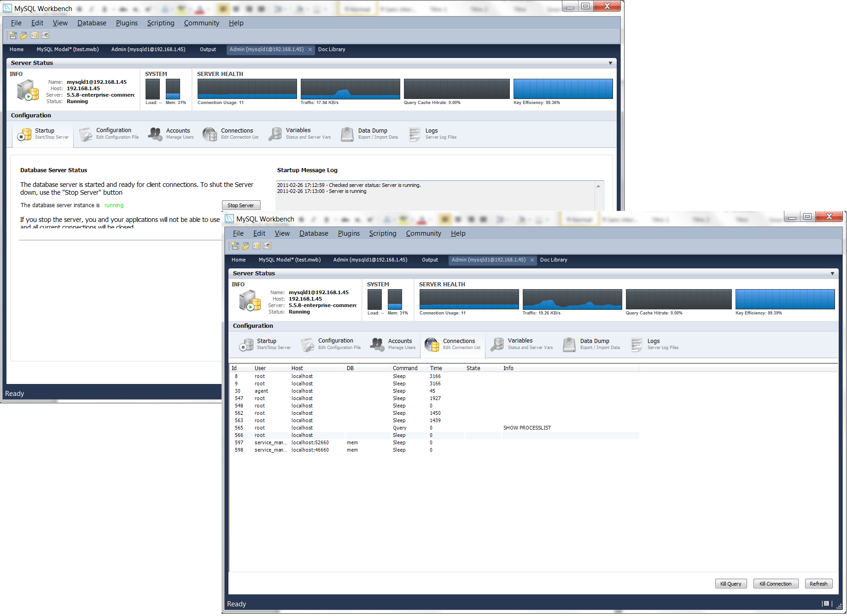Click third toolbar icon in back window
Image resolution: width=847 pixels, height=616 pixels.
point(35,35)
